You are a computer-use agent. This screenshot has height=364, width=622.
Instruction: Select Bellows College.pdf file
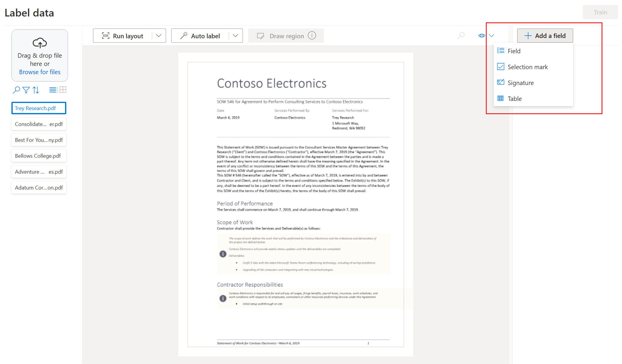(39, 156)
